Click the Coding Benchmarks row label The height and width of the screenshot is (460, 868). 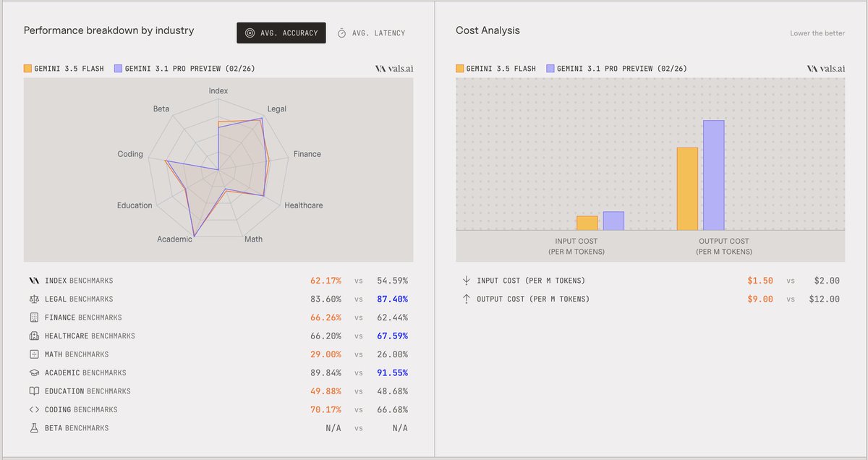81,409
